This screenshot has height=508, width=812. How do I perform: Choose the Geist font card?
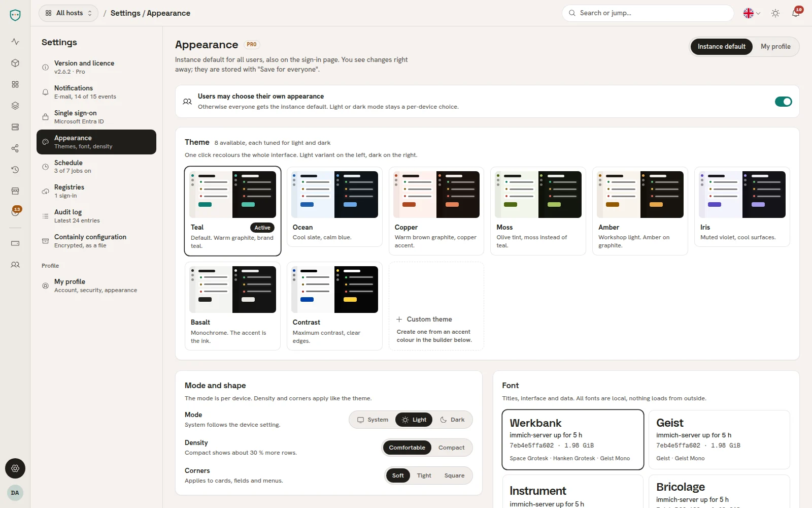coord(719,439)
